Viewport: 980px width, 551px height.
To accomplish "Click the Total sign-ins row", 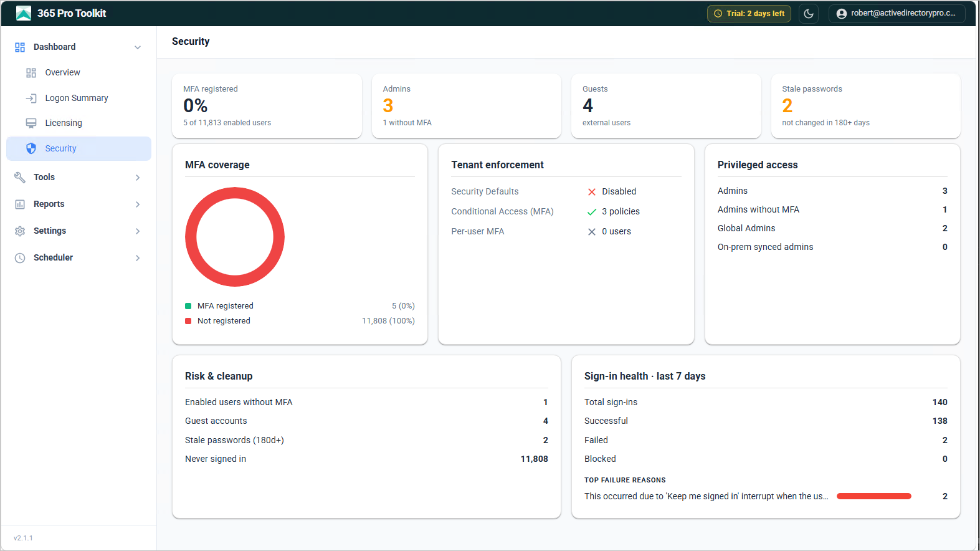I will pos(766,403).
